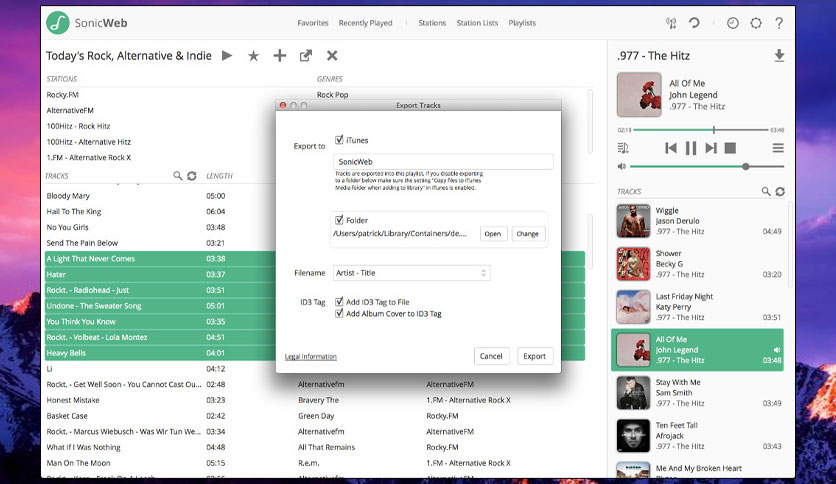Viewport: 836px width, 484px height.
Task: Open the Favorites tab
Action: (313, 23)
